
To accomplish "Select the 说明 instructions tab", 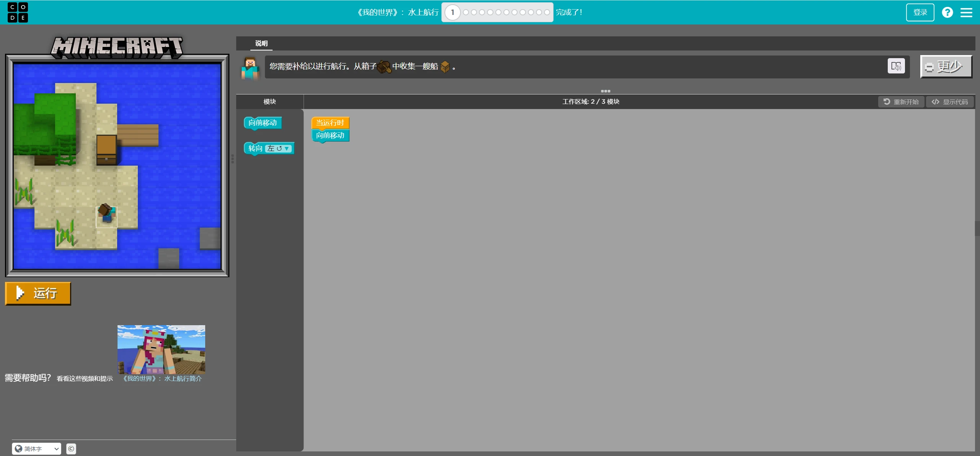I will [261, 43].
